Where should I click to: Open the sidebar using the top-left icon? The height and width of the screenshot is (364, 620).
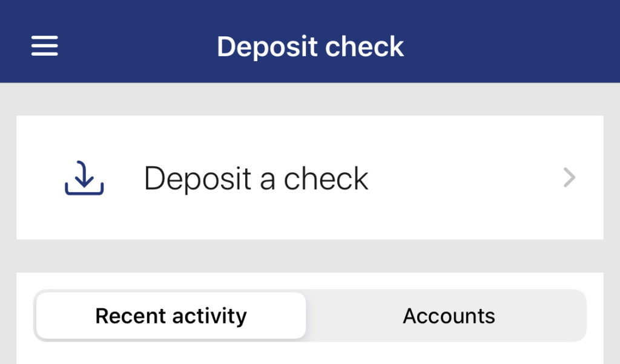tap(44, 45)
